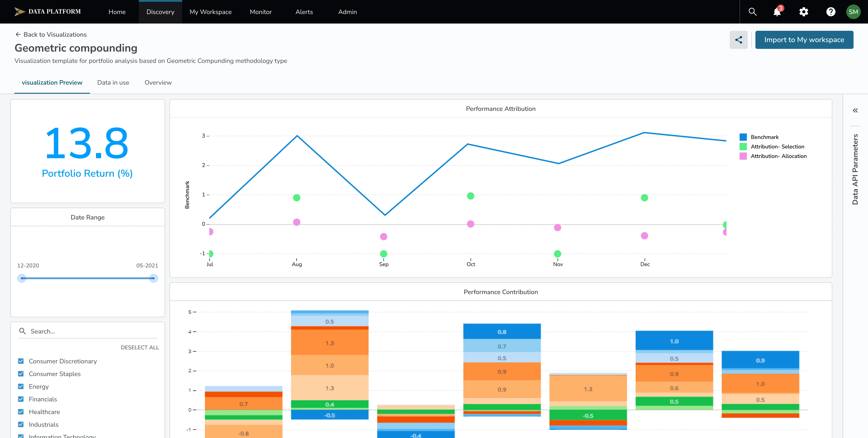868x438 pixels.
Task: Focus the sector Search field
Action: [88, 331]
